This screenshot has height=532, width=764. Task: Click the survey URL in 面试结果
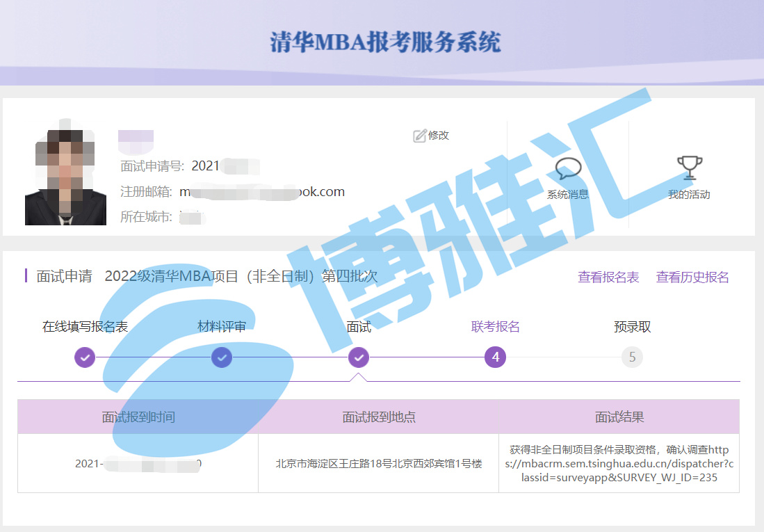point(619,464)
